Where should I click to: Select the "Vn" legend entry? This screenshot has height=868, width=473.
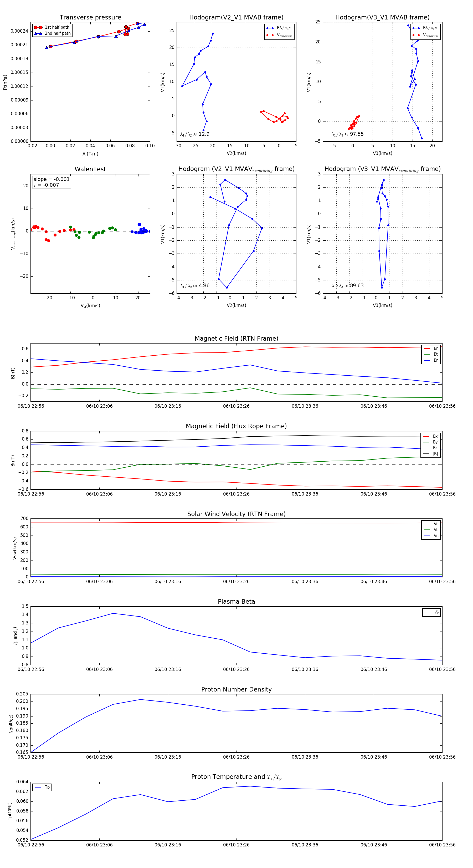click(x=431, y=536)
